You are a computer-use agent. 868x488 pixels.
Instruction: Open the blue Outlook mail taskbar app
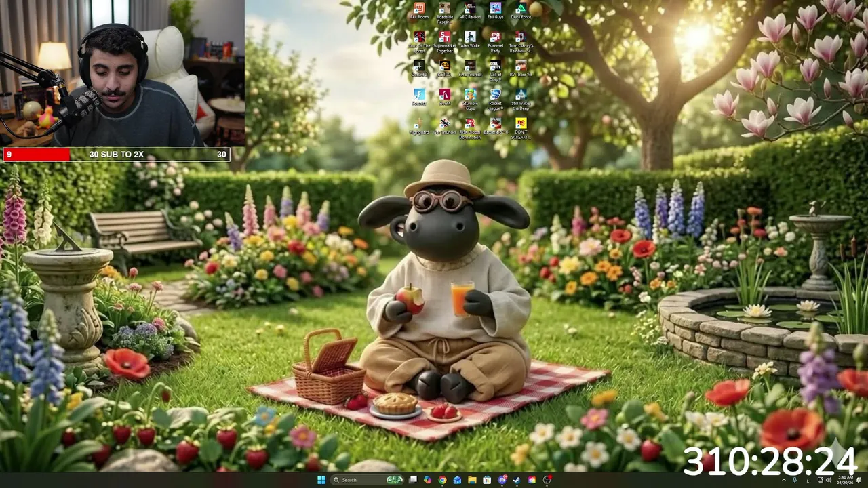pos(457,480)
